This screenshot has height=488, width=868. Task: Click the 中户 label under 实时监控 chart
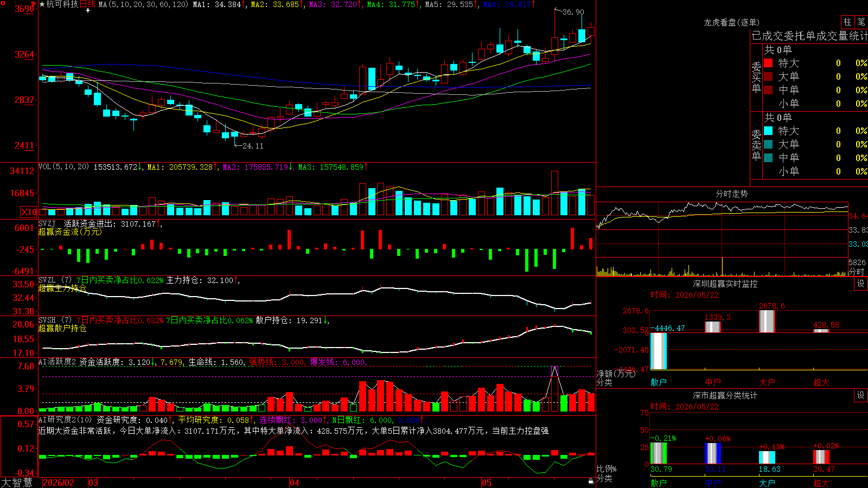pos(713,382)
